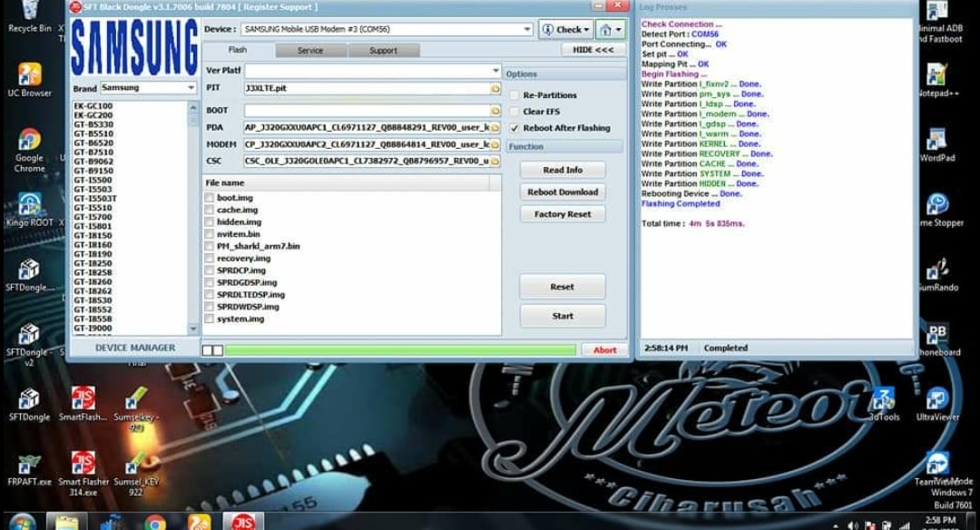Browse for a MODEM file via folder icon

tap(495, 144)
